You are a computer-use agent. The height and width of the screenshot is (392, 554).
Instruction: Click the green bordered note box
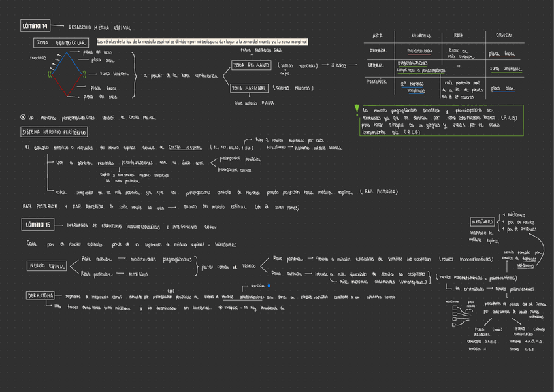pos(441,120)
